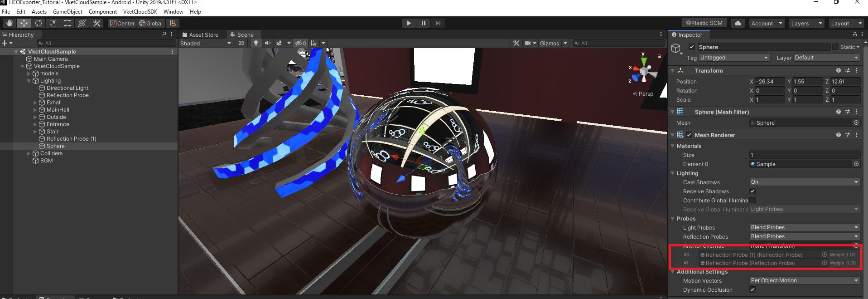Expand the Colliders tree item

[29, 153]
